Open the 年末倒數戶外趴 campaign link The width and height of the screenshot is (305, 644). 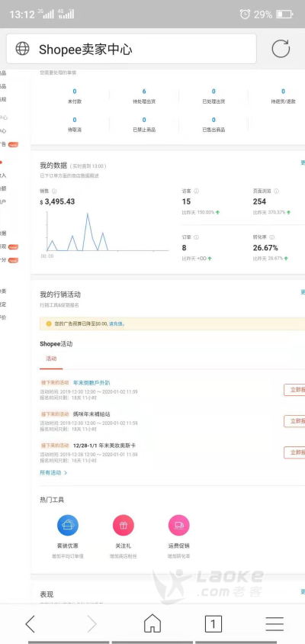(91, 382)
